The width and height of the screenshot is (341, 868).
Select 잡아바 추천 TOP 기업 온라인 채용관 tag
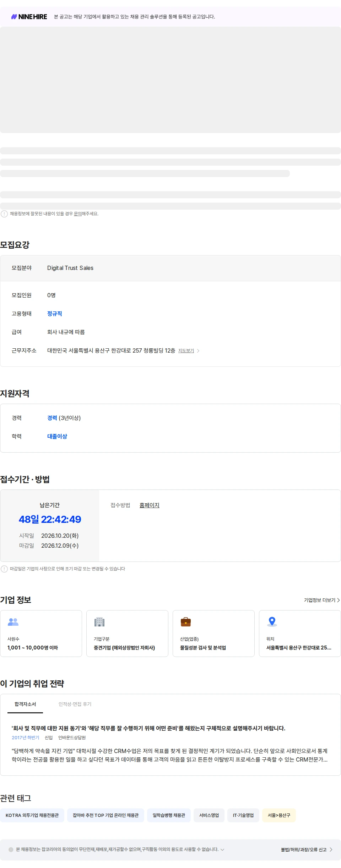[x=105, y=816]
